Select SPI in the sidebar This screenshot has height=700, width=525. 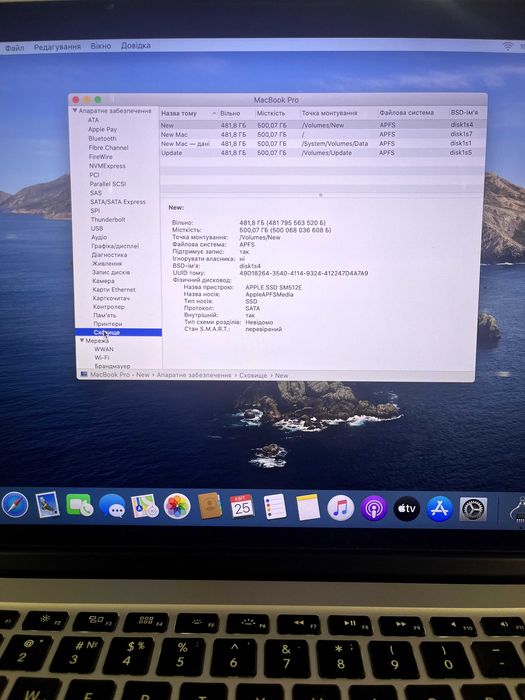[x=95, y=210]
